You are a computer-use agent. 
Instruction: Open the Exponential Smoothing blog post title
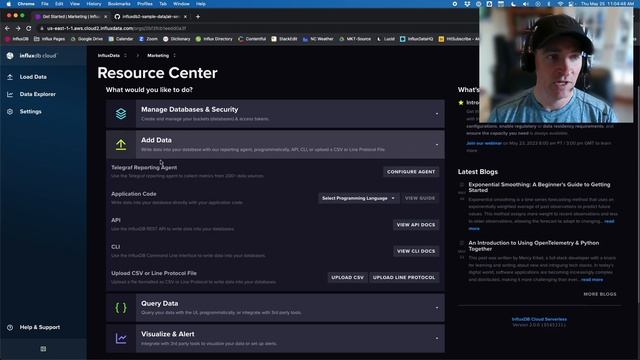coord(539,187)
